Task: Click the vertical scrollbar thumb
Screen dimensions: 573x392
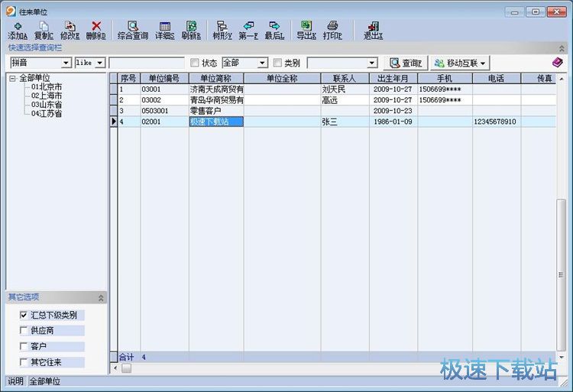Action: pos(561,275)
